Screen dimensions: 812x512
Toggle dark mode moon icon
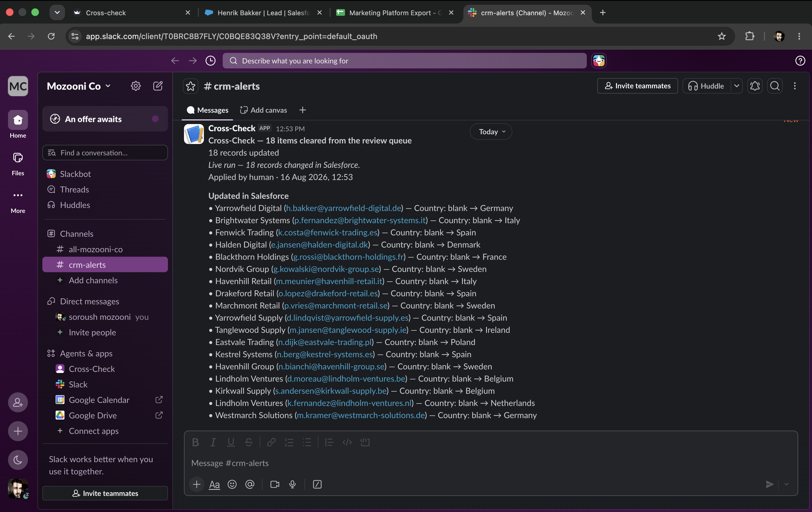(x=18, y=460)
